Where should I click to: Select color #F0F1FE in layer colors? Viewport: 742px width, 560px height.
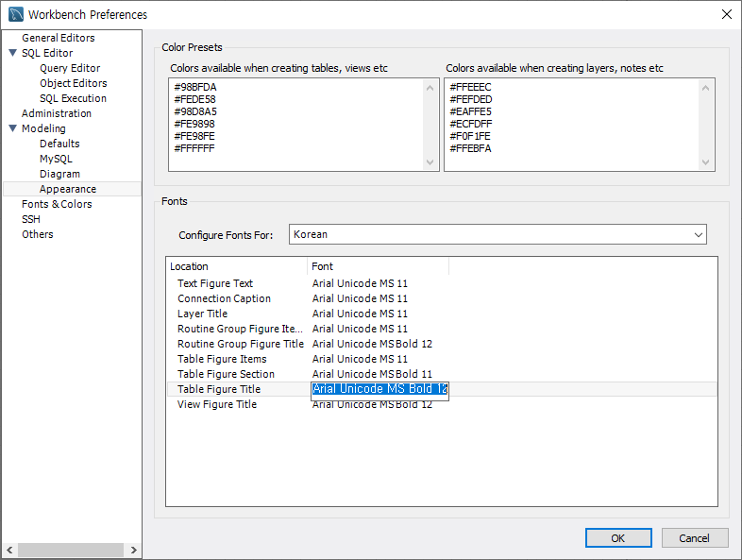[470, 137]
